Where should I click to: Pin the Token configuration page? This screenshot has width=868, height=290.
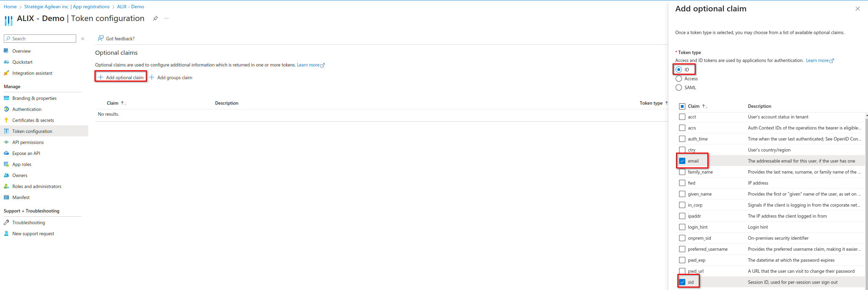pyautogui.click(x=155, y=18)
